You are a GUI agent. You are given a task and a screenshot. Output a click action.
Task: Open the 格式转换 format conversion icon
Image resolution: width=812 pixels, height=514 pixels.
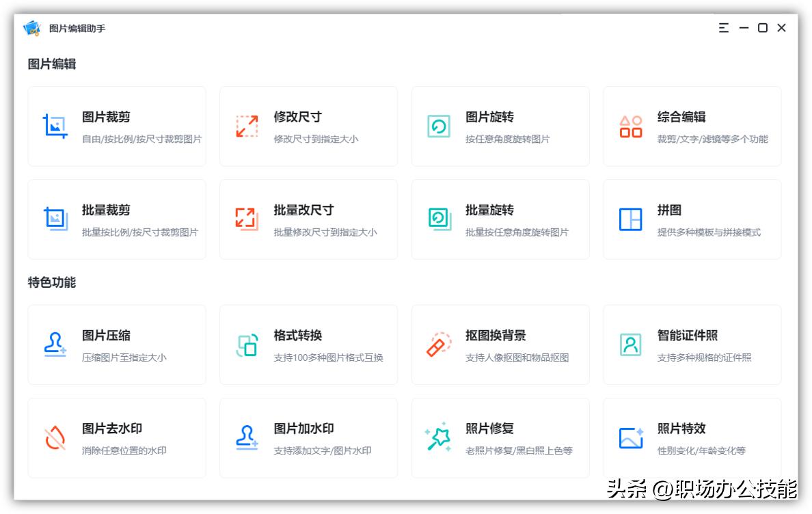pos(247,344)
